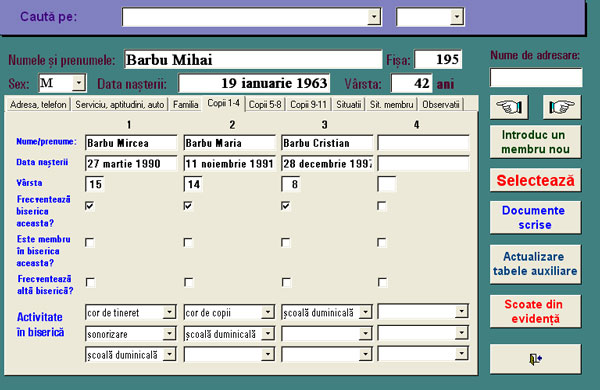This screenshot has height=390, width=600.
Task: Open the Sex dropdown showing M
Action: 78,83
